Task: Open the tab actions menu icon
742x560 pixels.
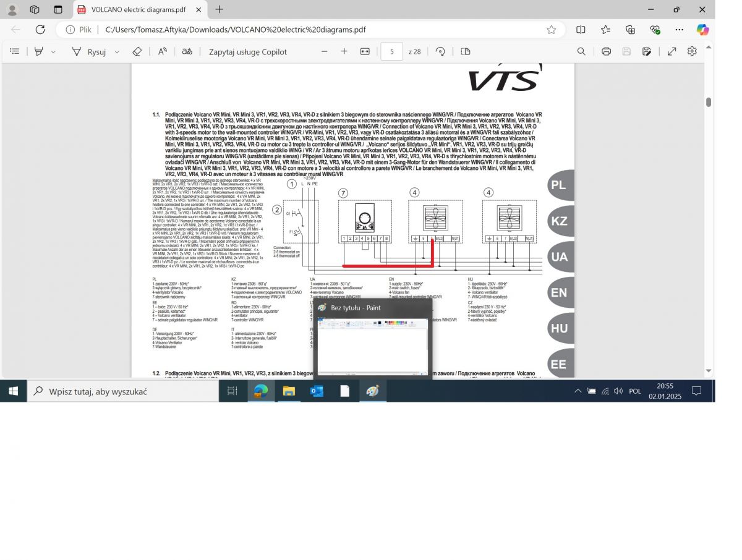Action: [x=58, y=9]
